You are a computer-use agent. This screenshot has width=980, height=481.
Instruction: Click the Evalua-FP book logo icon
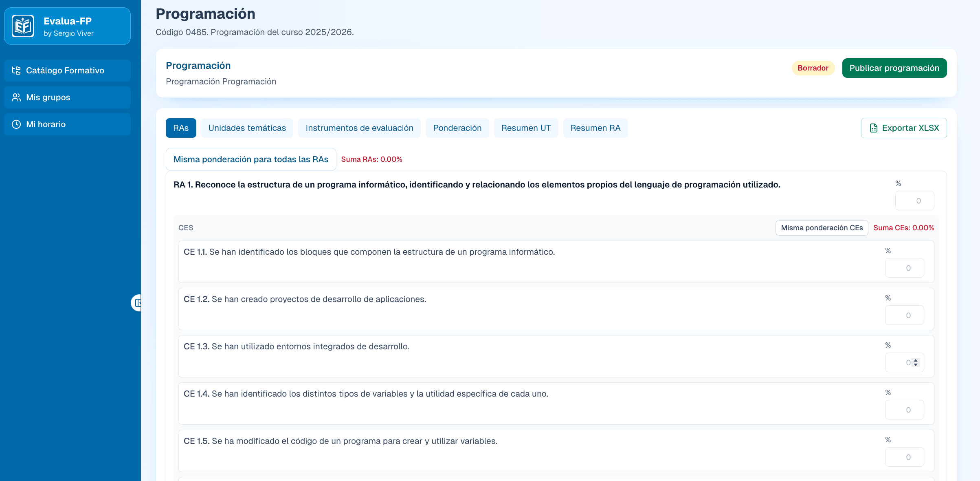(23, 26)
